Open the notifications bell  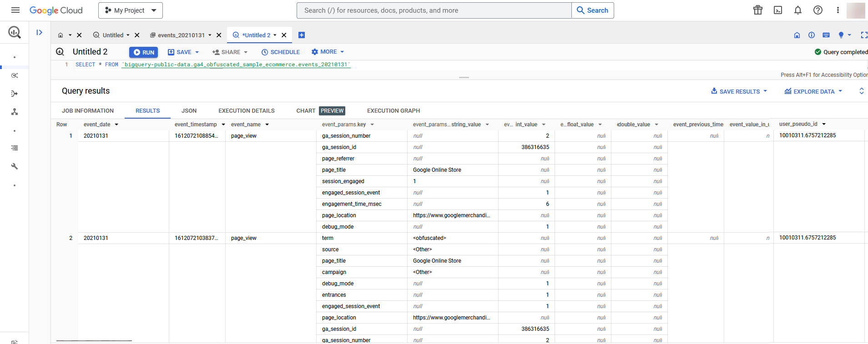(x=797, y=10)
